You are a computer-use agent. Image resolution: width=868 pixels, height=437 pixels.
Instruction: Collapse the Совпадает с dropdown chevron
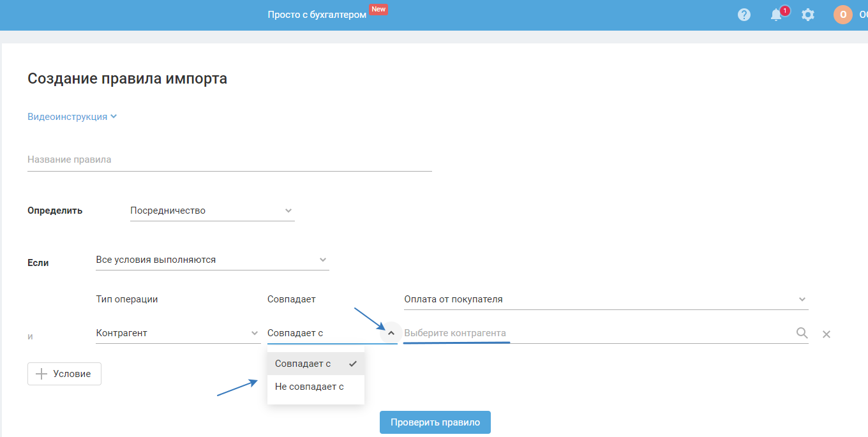(x=391, y=333)
